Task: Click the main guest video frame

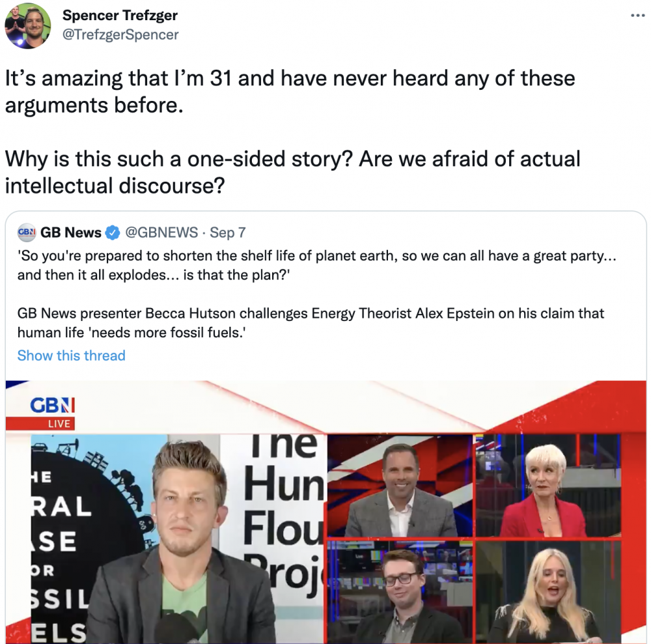Action: [x=178, y=539]
